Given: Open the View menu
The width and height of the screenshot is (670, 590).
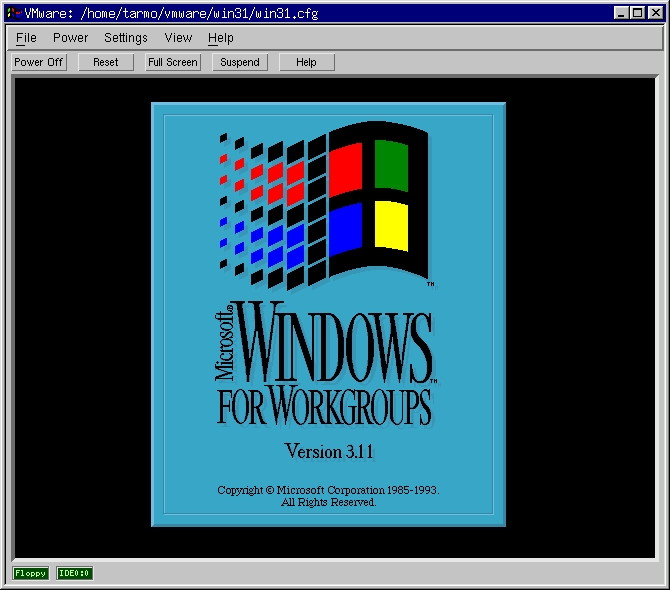Looking at the screenshot, I should (x=178, y=38).
